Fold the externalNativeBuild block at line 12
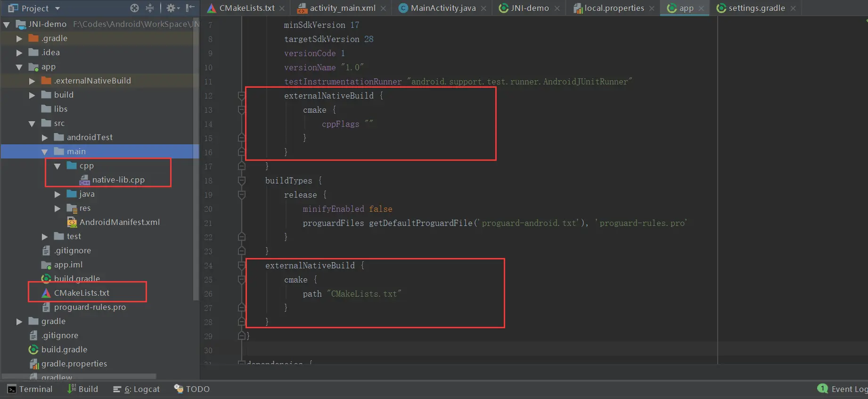The image size is (868, 399). 242,96
